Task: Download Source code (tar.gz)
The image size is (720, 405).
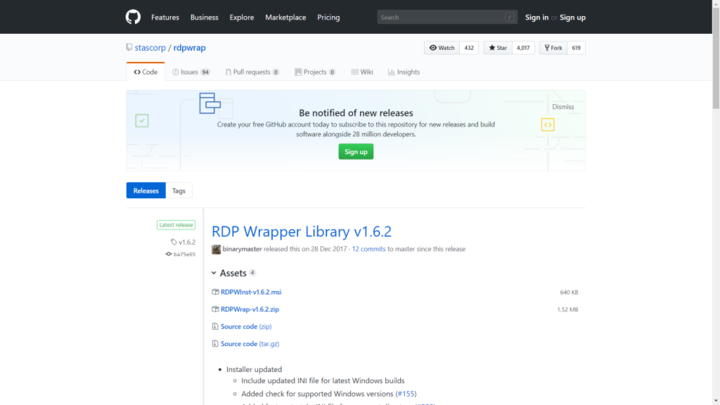Action: coord(250,343)
